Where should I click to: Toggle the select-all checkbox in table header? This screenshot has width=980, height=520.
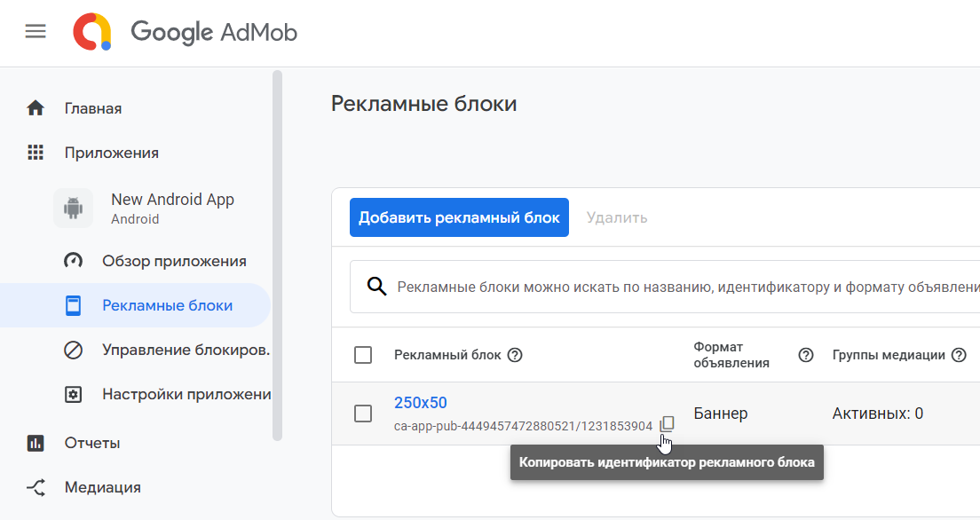363,355
